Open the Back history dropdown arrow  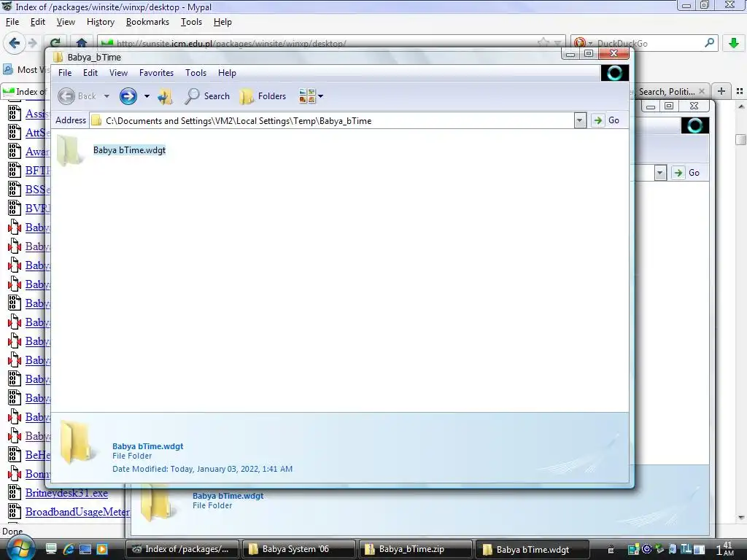tap(107, 96)
